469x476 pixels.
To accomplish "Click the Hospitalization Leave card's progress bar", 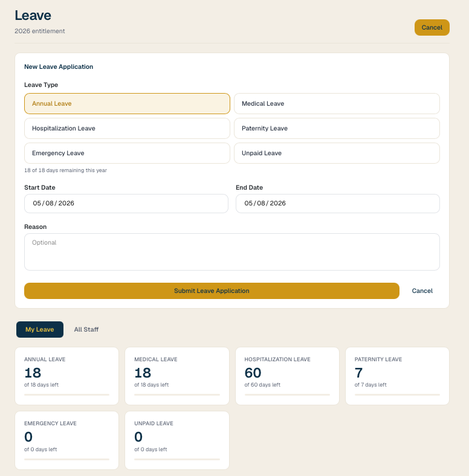I will coord(287,394).
